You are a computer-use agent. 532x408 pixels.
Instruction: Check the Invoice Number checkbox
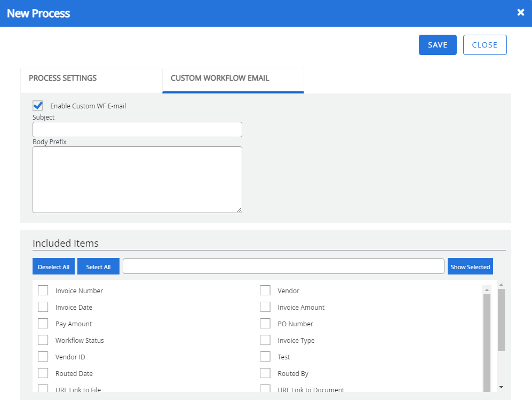pos(43,291)
